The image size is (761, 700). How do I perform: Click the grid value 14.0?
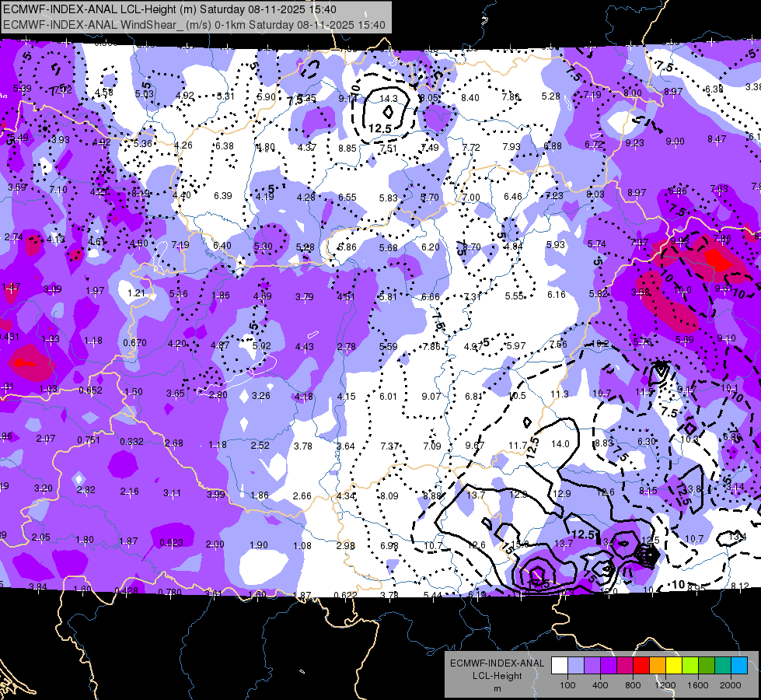560,443
